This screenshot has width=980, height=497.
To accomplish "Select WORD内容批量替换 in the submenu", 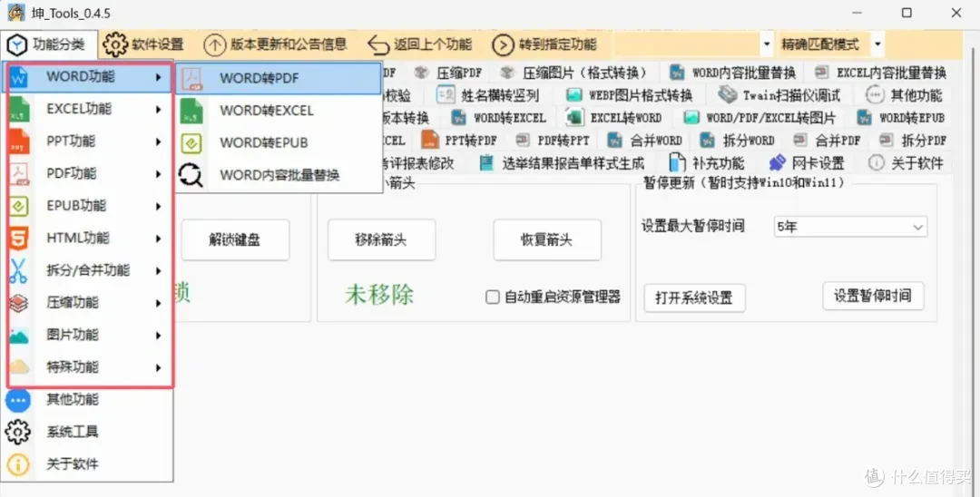I will coord(279,175).
